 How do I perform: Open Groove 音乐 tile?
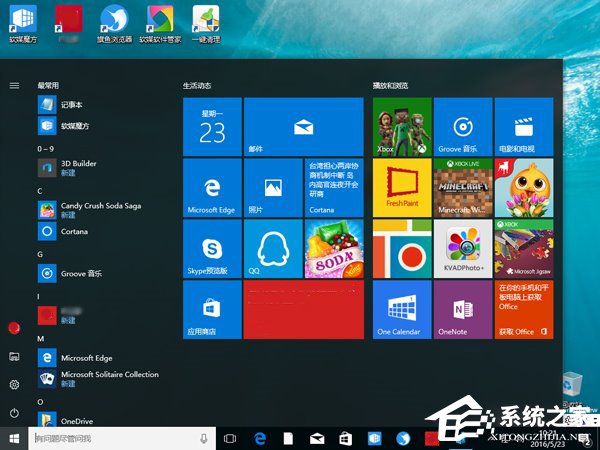point(462,127)
